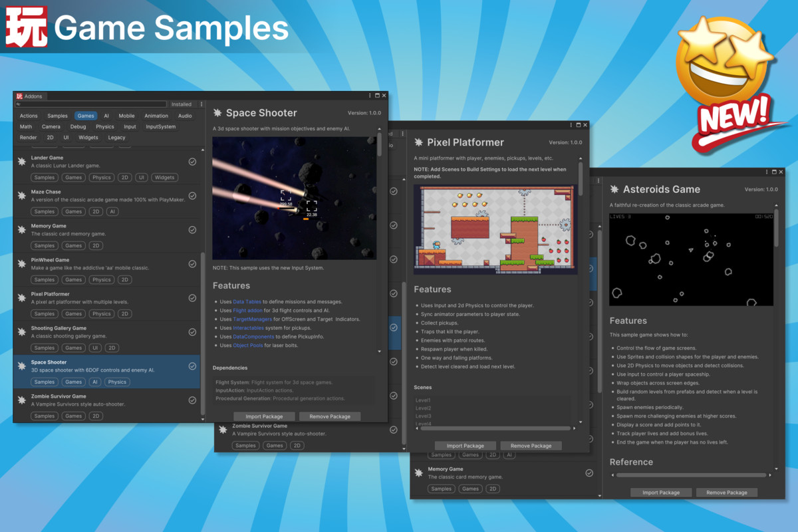Open the TargetManagers link
Viewport: 798px width, 532px height.
(253, 319)
